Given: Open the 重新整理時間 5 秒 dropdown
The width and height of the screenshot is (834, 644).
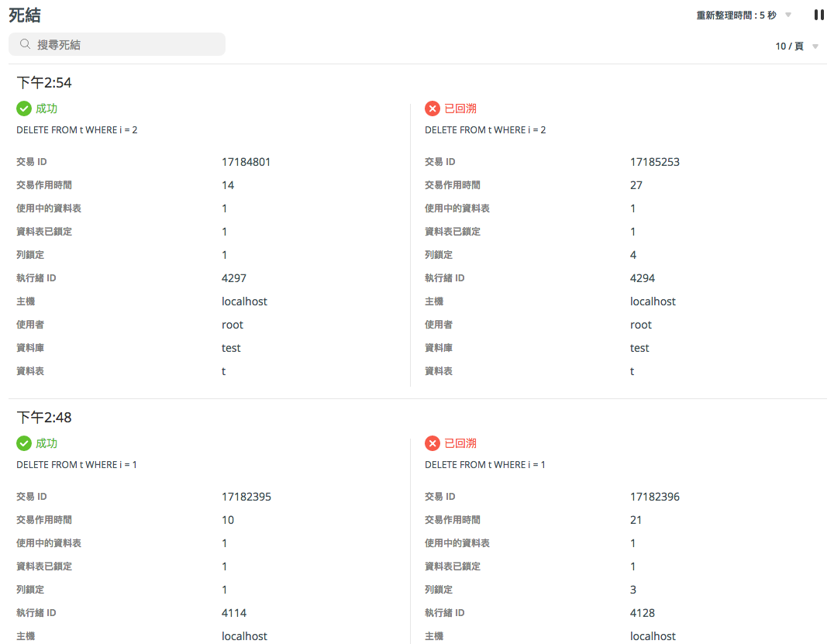Looking at the screenshot, I should pyautogui.click(x=743, y=15).
